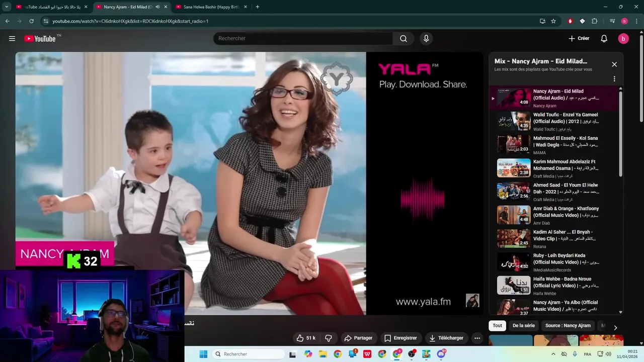644x362 pixels.
Task: Share the video via Partager
Action: pos(358,338)
